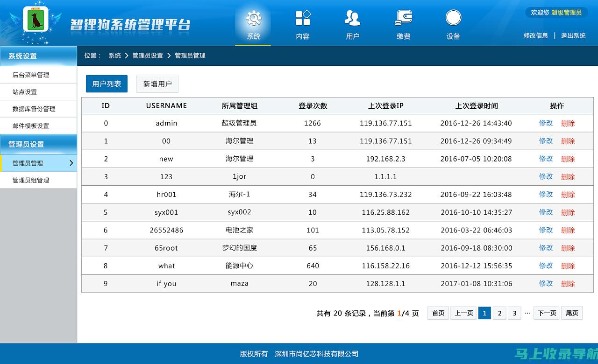
Task: Click the dog logo icon
Action: [x=36, y=19]
